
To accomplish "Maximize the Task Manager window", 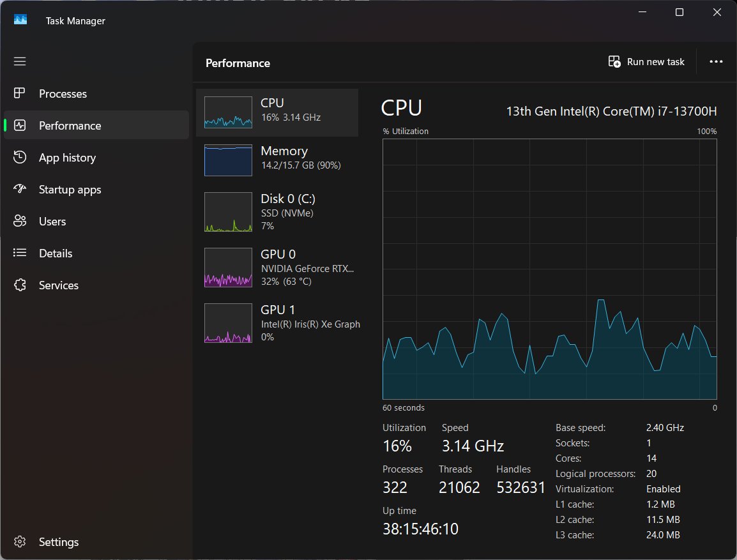I will [x=679, y=12].
